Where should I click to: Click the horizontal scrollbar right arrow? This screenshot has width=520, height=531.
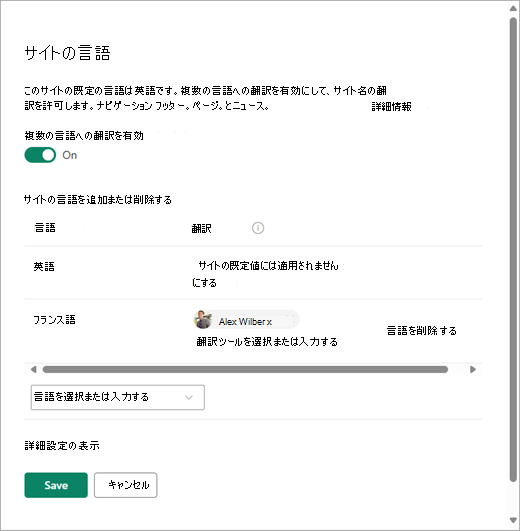point(473,369)
